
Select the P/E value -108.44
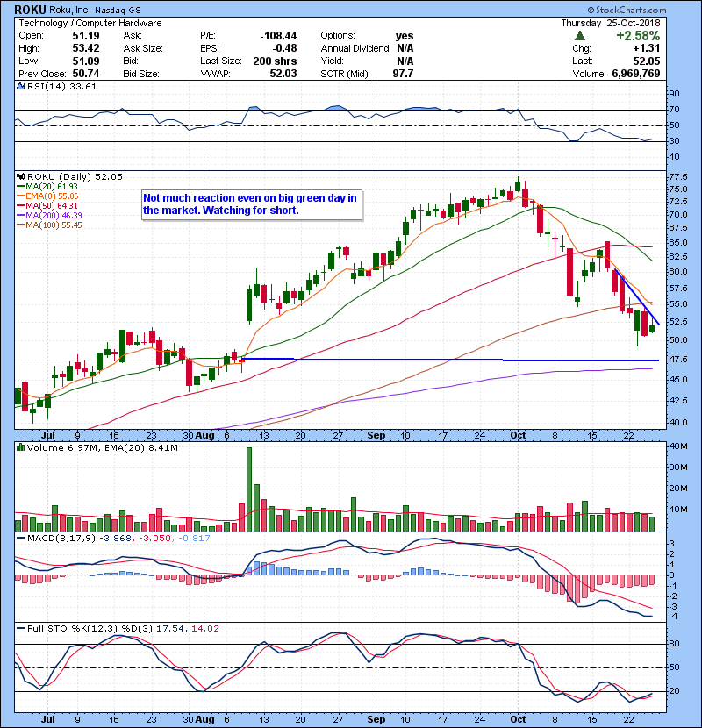click(x=278, y=36)
